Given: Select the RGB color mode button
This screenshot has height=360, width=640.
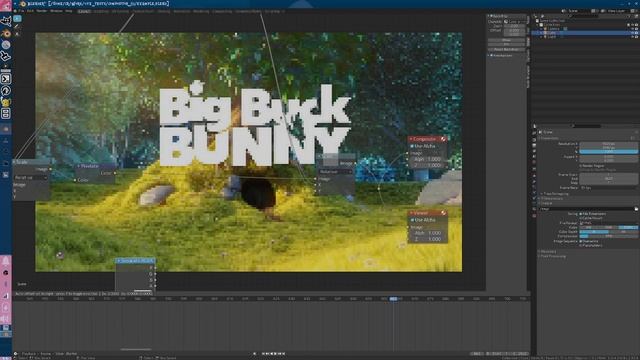Looking at the screenshot, I should click(x=609, y=227).
